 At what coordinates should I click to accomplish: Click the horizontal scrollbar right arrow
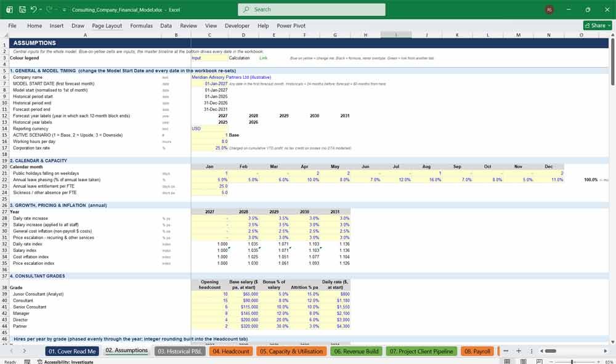(606, 351)
